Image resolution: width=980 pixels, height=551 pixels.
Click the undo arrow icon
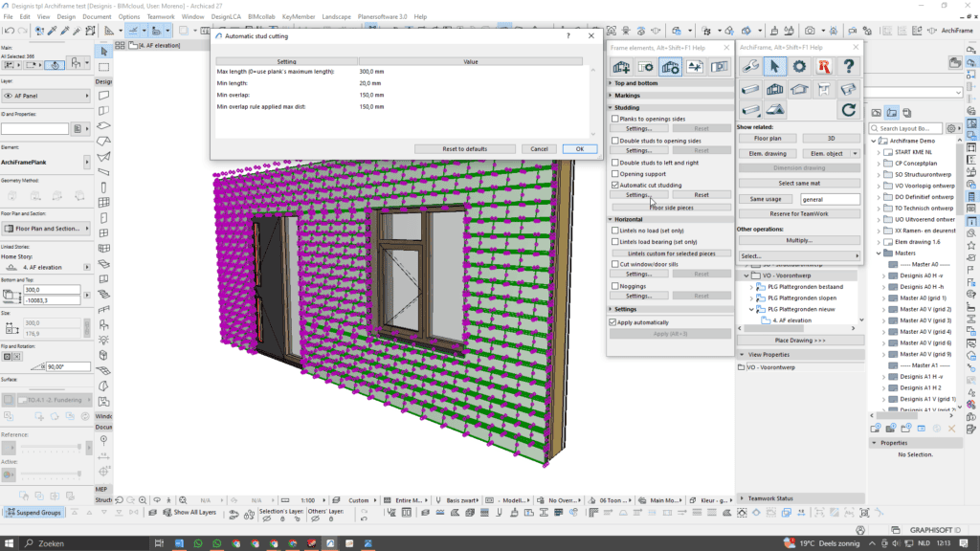[9, 31]
